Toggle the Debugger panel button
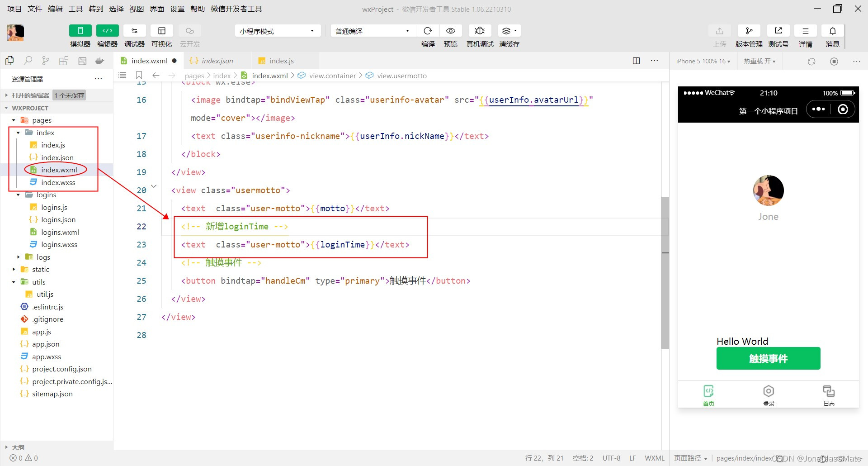The width and height of the screenshot is (868, 466). tap(135, 31)
